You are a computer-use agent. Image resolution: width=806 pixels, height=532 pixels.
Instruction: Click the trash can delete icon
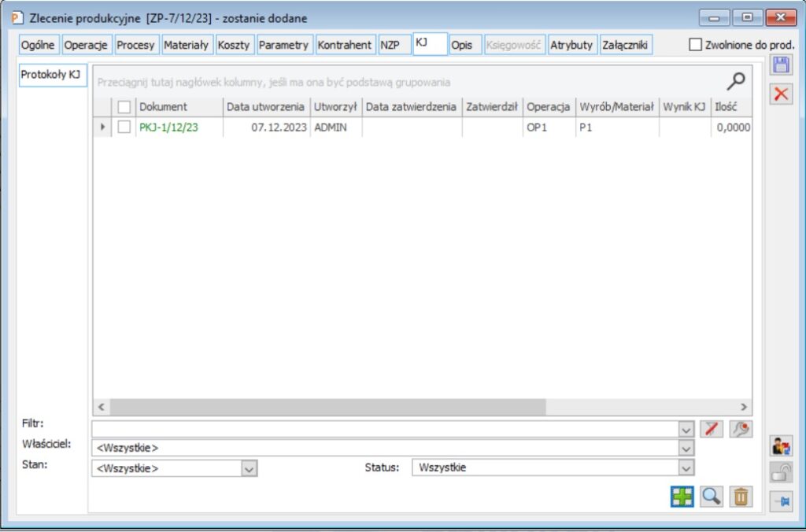coord(740,497)
